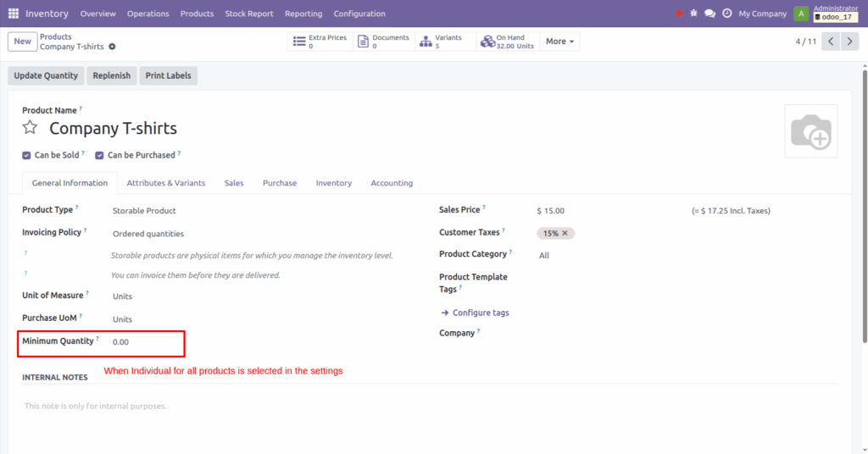
Task: Click the Replenish button
Action: click(x=112, y=75)
